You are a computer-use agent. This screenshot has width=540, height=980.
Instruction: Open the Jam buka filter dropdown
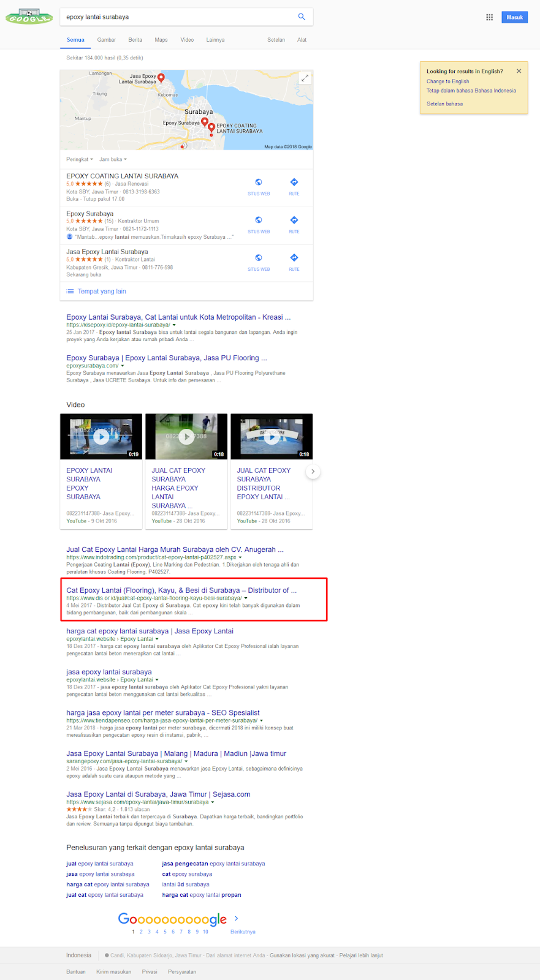pos(113,159)
